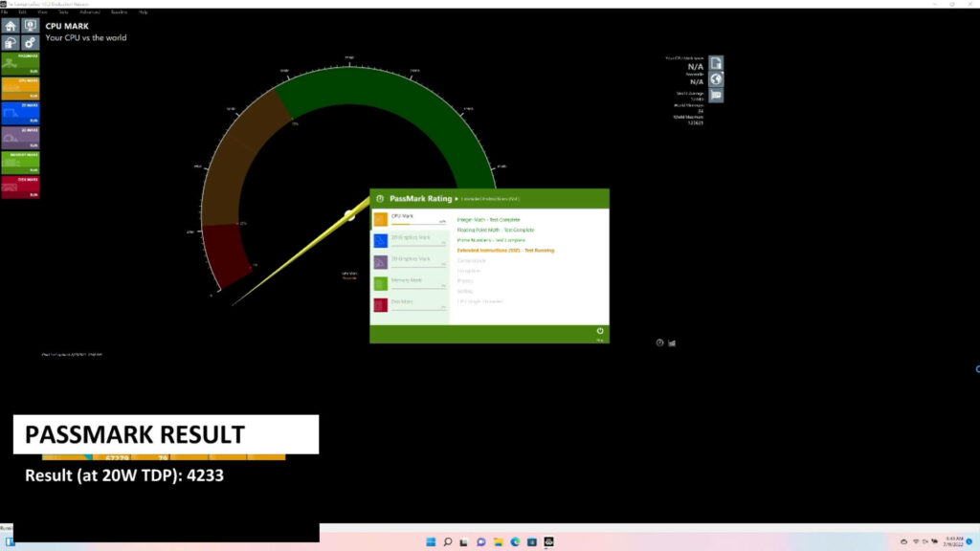The image size is (980, 551).
Task: Select the orange CPU Mark sidebar tile
Action: pos(20,89)
